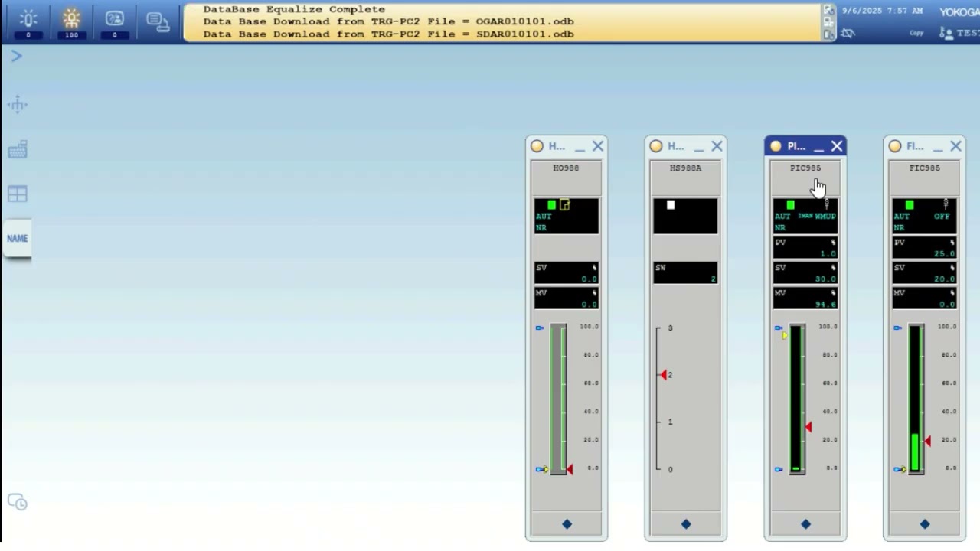Click the green status square in FIC985 faceplate
Screen dimensions: 980x551
coord(910,204)
